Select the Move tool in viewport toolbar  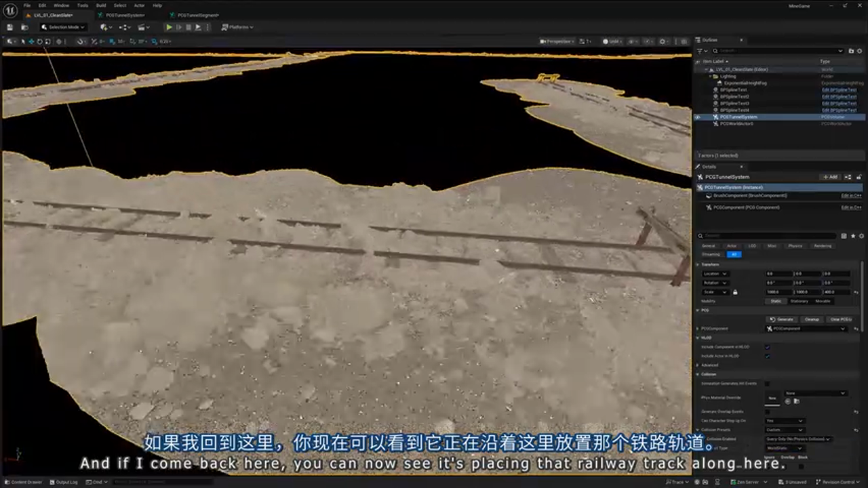(32, 41)
